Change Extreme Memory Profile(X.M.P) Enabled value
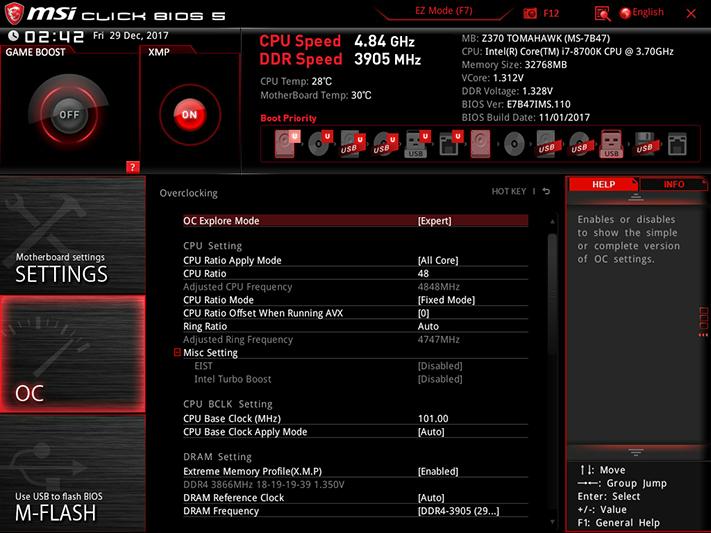 [438, 471]
